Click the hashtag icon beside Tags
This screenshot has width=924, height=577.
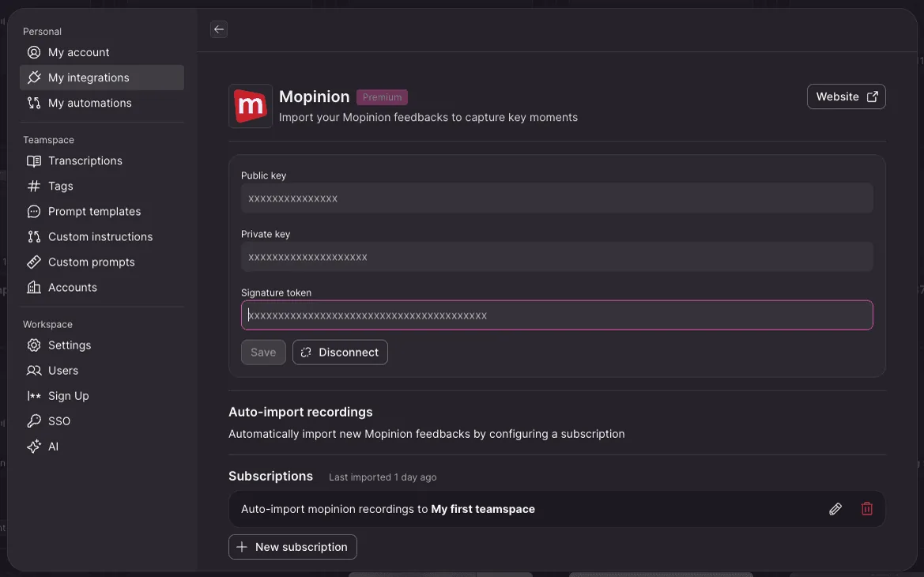34,187
